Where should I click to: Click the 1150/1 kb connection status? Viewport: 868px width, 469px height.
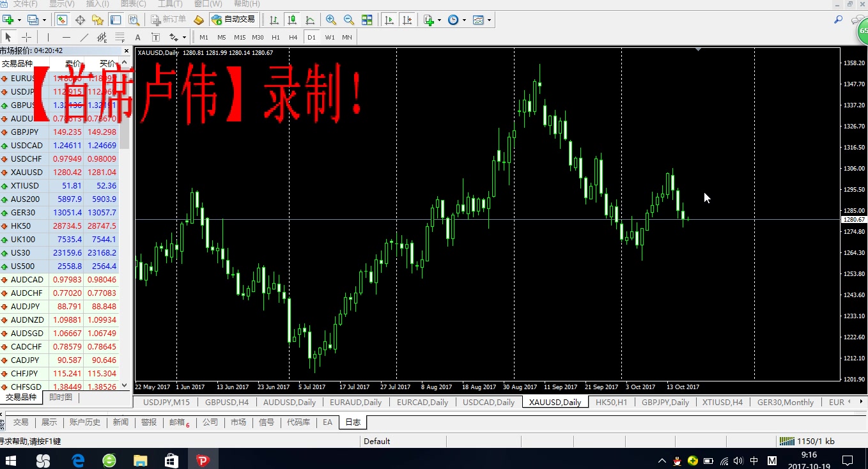click(x=808, y=441)
